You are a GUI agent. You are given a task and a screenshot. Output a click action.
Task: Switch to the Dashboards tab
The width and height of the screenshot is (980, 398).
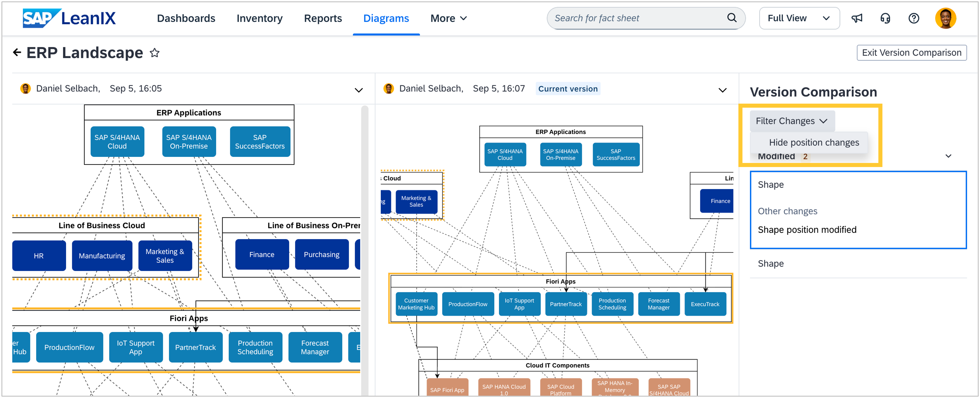click(186, 18)
